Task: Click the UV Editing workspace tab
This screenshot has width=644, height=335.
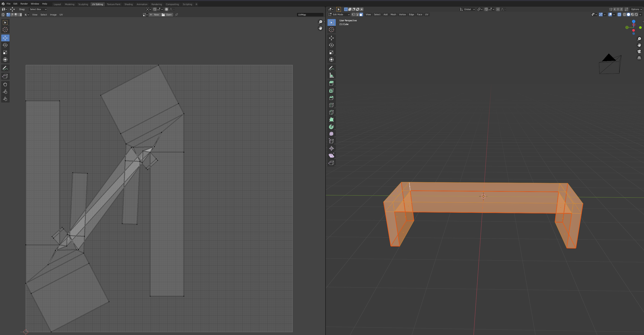Action: pyautogui.click(x=97, y=4)
